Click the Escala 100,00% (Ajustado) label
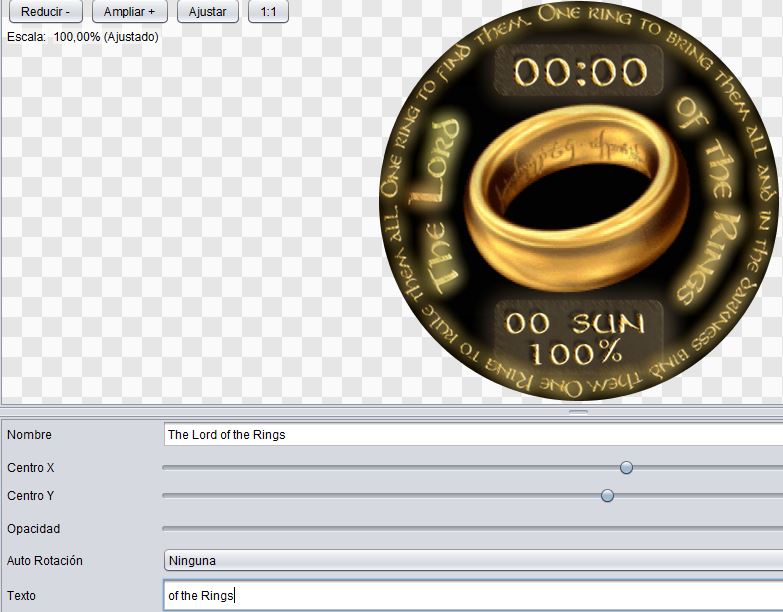783x612 pixels. (82, 37)
